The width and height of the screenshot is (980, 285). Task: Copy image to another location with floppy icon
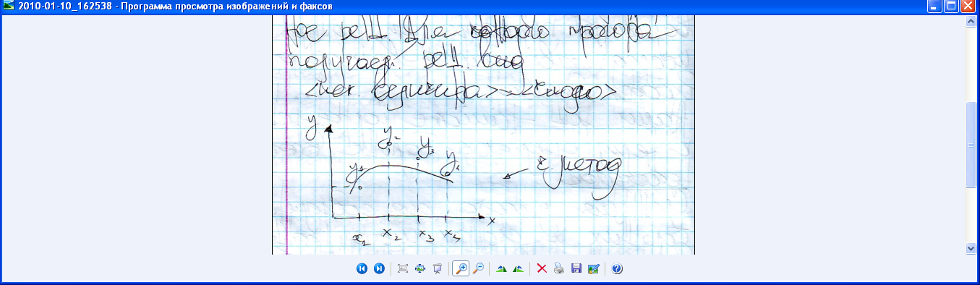[x=576, y=269]
